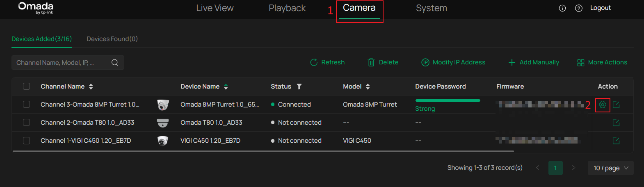The height and width of the screenshot is (187, 644).
Task: Click the VIGI C450 camera thumbnail
Action: point(163,141)
